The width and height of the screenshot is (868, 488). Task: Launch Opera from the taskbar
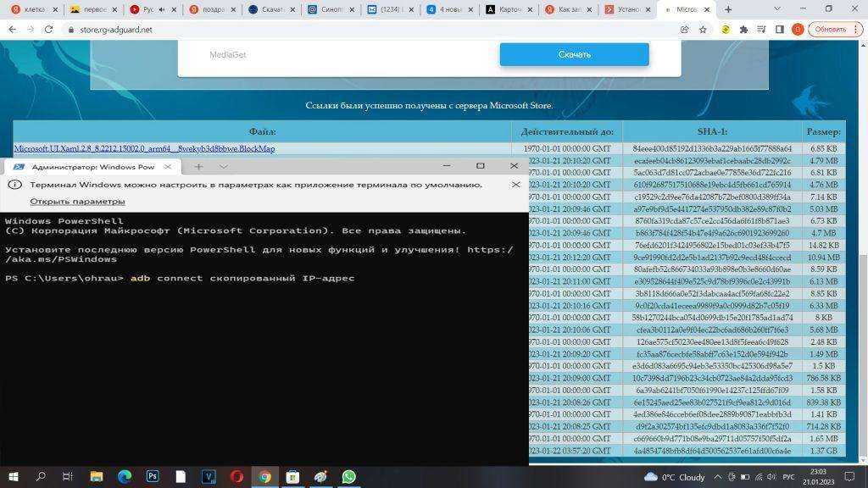coord(236,477)
